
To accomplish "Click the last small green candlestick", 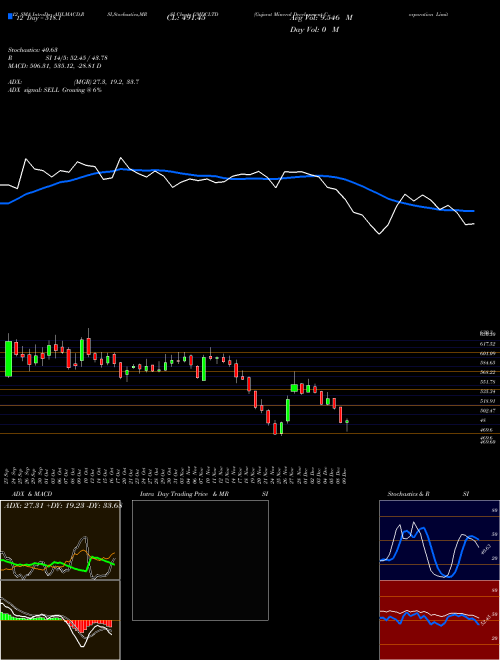I will click(x=347, y=421).
